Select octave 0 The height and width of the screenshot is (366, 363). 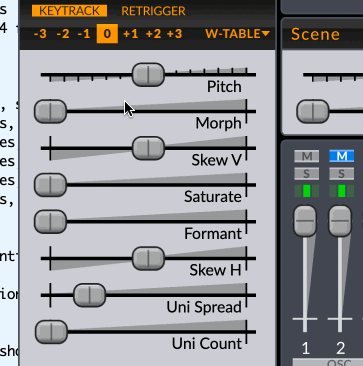(x=107, y=34)
